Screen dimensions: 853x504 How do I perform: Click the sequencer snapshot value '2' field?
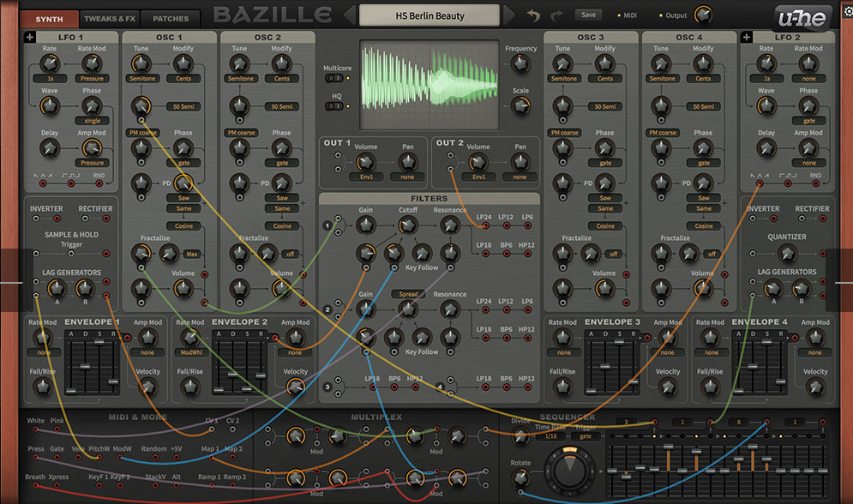point(626,422)
